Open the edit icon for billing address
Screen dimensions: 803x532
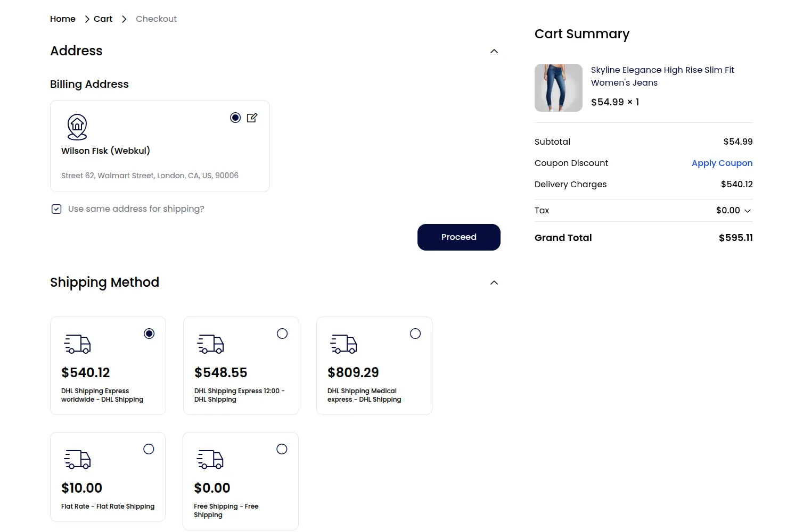tap(252, 118)
